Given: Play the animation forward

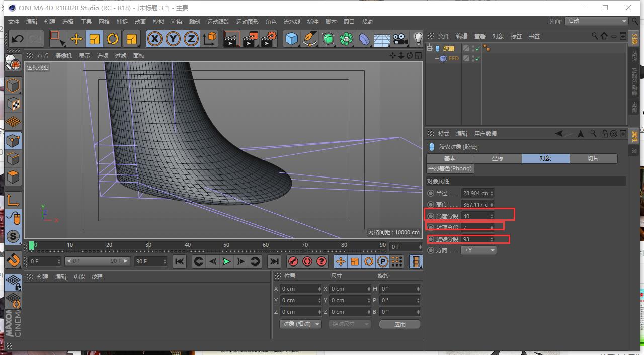Looking at the screenshot, I should click(226, 261).
